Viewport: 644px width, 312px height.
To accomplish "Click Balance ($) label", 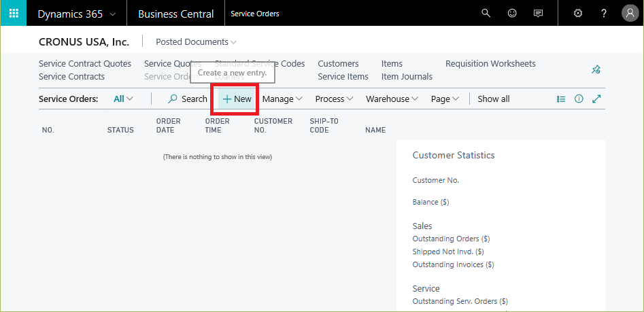I will click(430, 202).
